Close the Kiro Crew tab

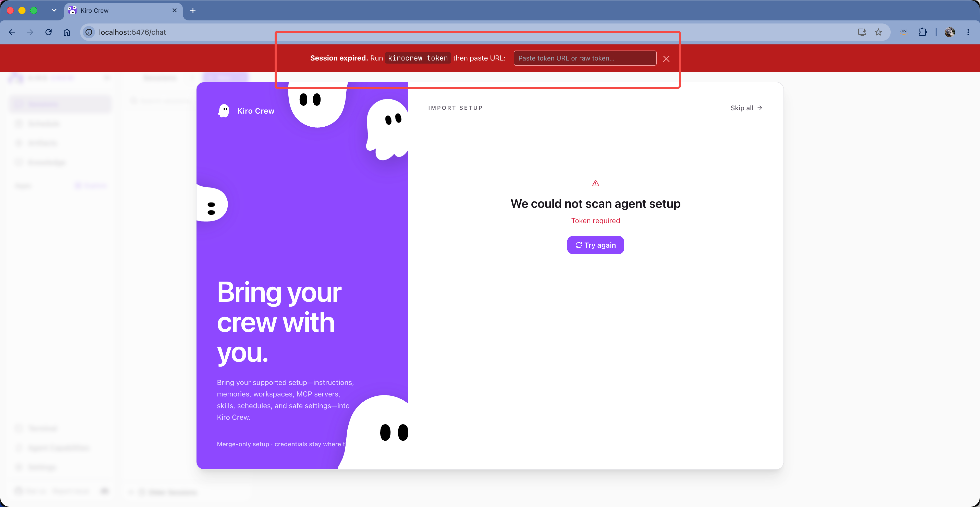[175, 10]
